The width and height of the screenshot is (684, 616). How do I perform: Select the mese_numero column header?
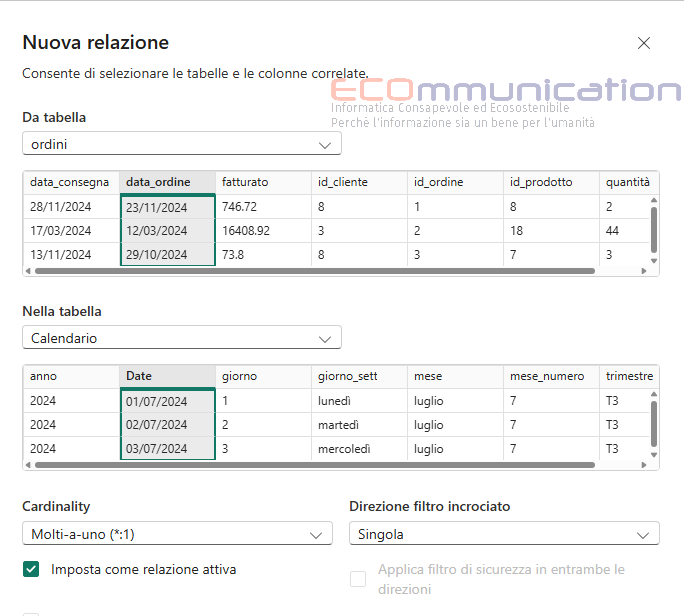(551, 376)
